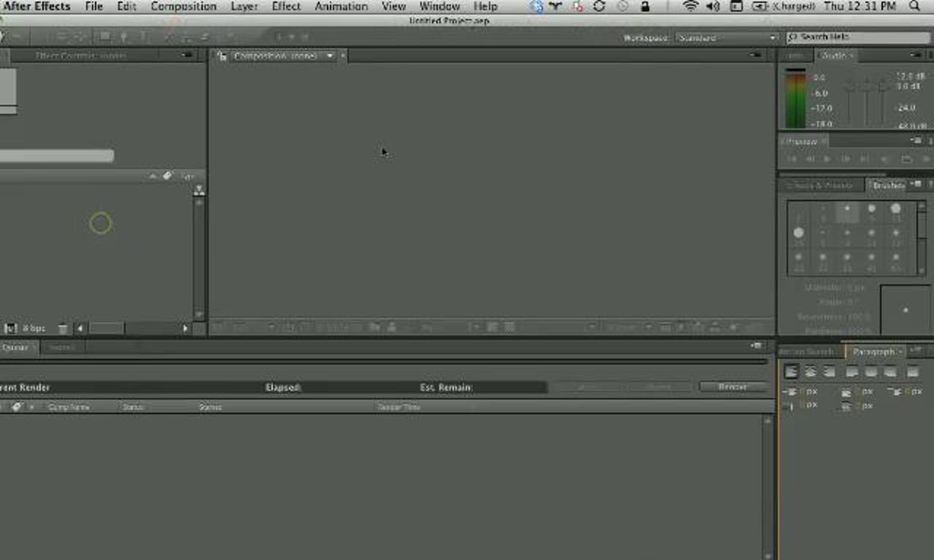Click the label tag column icon in Project panel
The width and height of the screenshot is (934, 560).
pos(168,176)
